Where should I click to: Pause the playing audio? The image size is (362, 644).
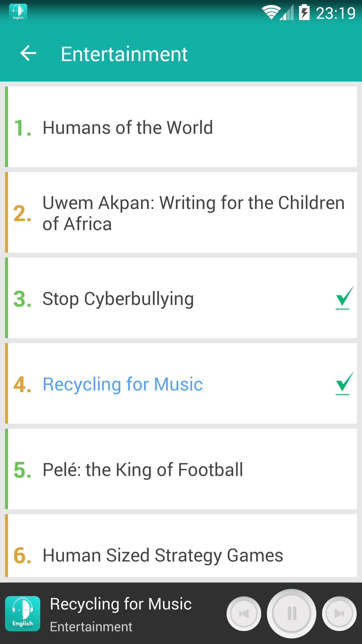pyautogui.click(x=292, y=613)
